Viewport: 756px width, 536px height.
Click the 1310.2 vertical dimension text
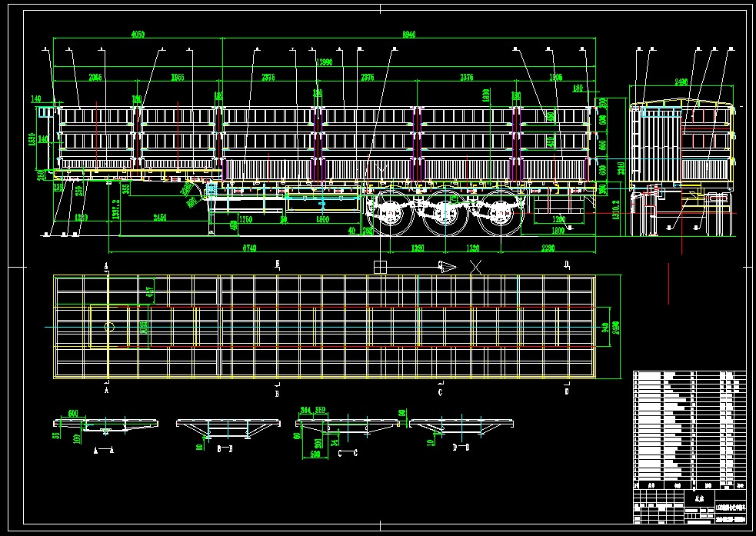point(615,209)
